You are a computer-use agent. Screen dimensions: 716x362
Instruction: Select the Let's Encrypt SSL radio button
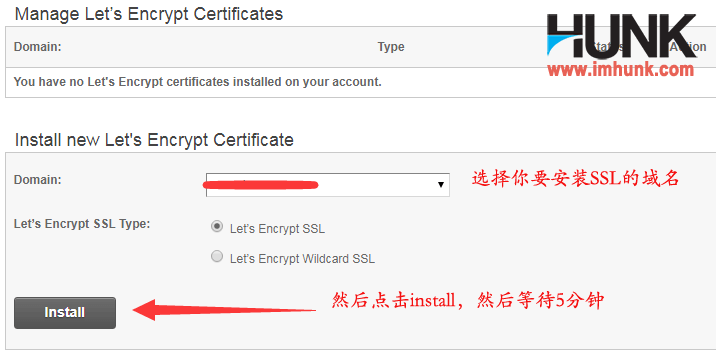coord(217,226)
